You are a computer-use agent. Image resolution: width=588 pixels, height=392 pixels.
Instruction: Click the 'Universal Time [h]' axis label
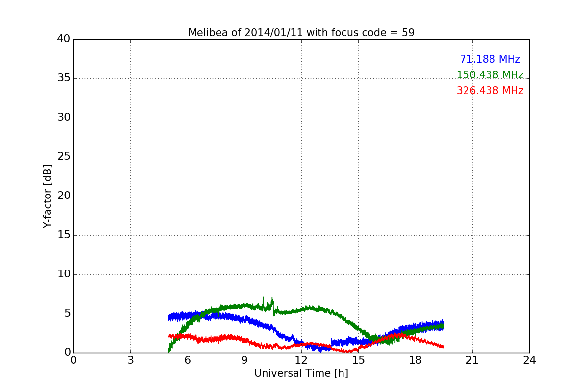pos(301,373)
